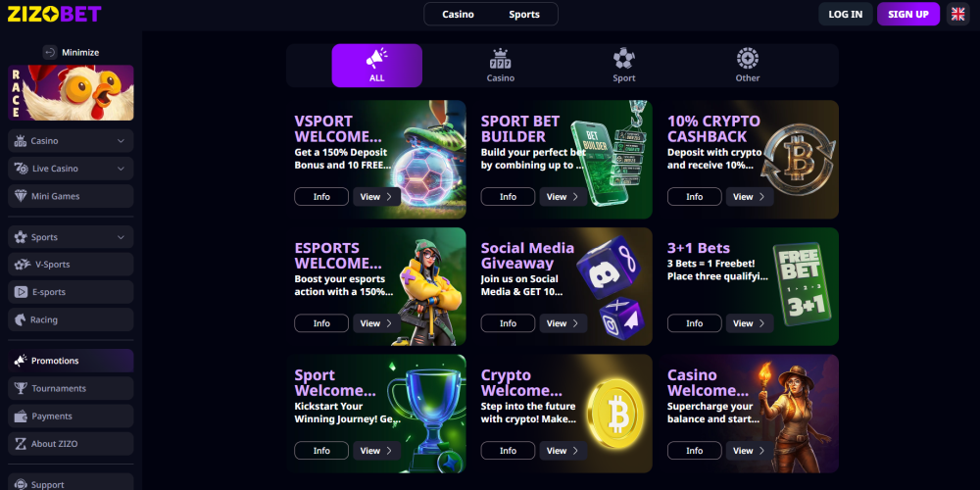Viewport: 980px width, 490px height.
Task: Go to About ZIZO page
Action: (71, 444)
